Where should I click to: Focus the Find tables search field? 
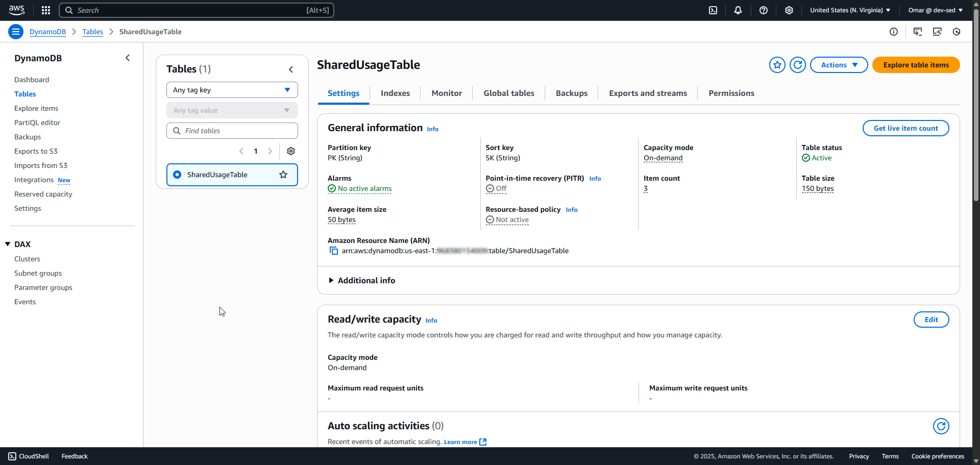[232, 131]
